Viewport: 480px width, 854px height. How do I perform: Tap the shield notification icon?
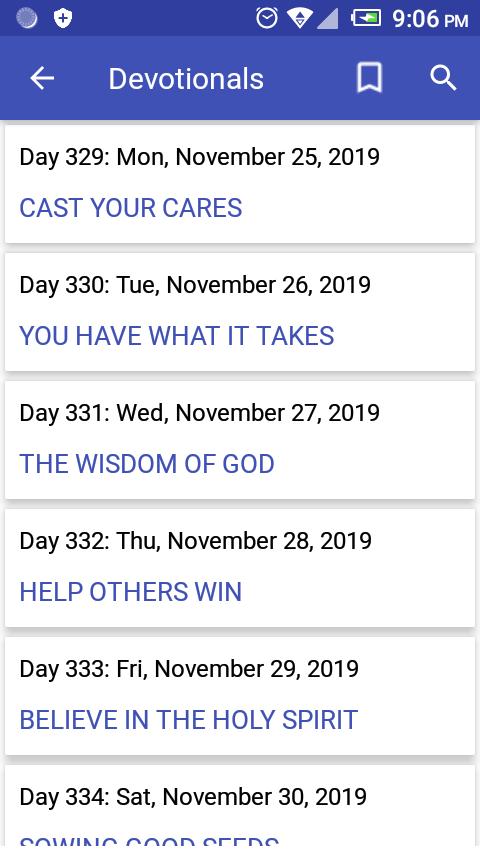[63, 19]
